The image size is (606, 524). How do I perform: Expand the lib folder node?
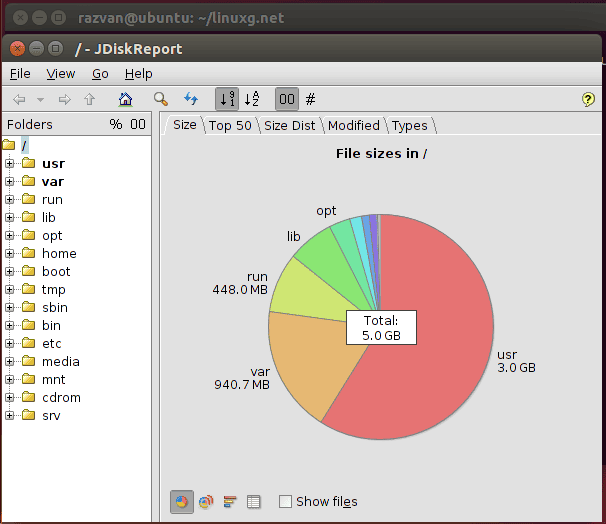[10, 217]
